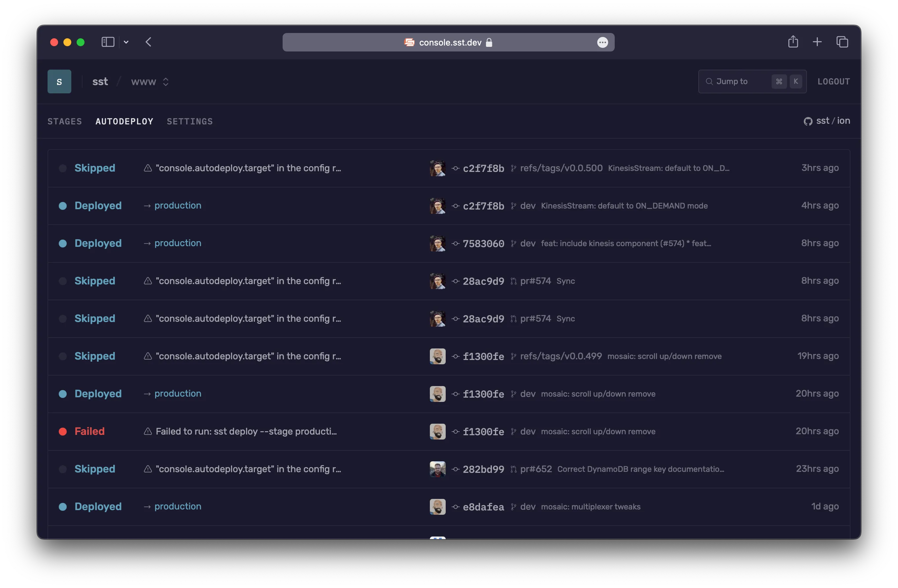Click the branch icon next to refs/tags/v0.0.500

pos(513,168)
